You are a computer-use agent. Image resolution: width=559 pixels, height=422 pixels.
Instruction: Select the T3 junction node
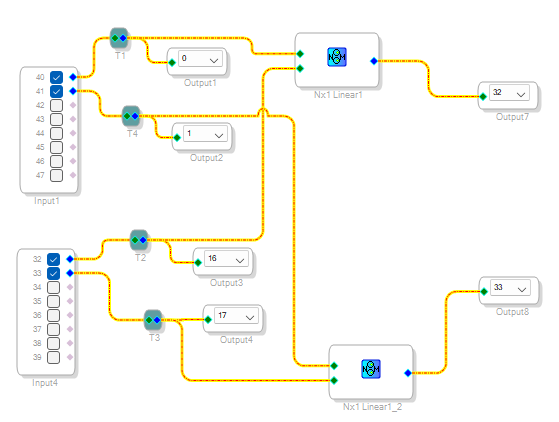[x=153, y=320]
